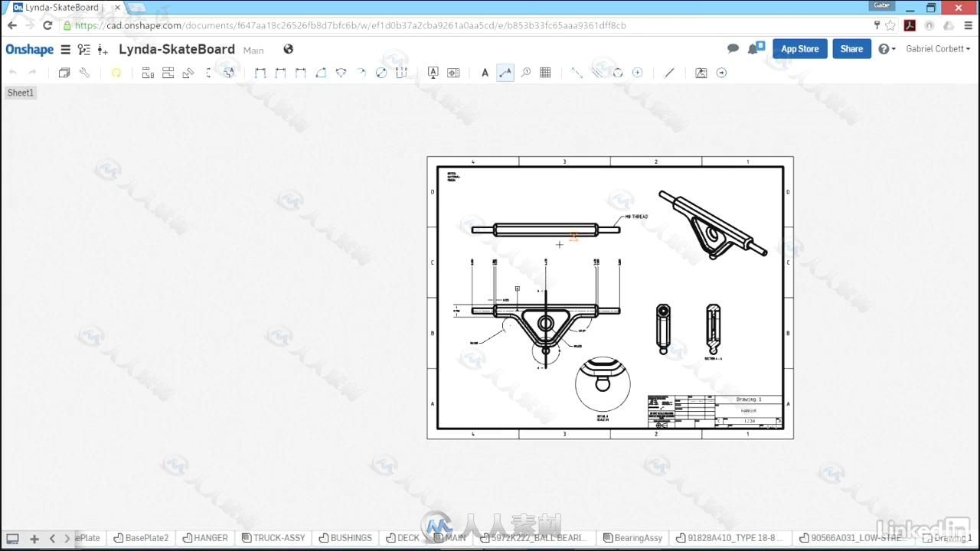Click the M8 THREAD note on drawing
The height and width of the screenshot is (551, 980).
(x=635, y=217)
